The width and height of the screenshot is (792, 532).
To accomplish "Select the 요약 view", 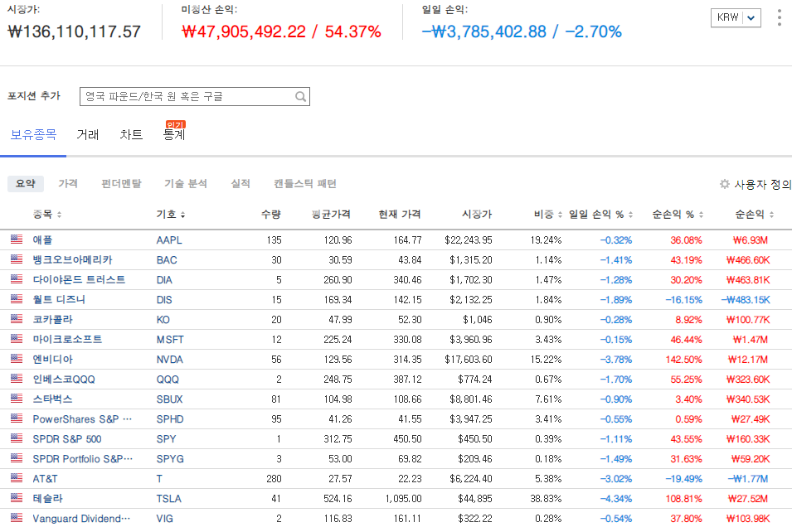I will coord(25,184).
